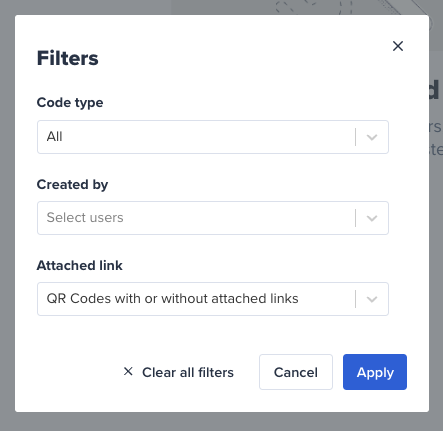Click the empty space below the Attached link field
Viewport: 443px width, 431px height.
213,334
